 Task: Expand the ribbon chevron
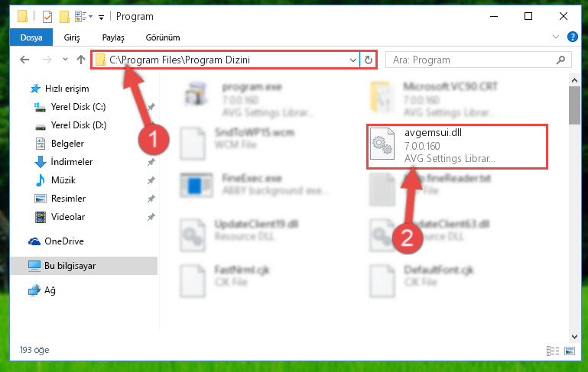pyautogui.click(x=556, y=37)
